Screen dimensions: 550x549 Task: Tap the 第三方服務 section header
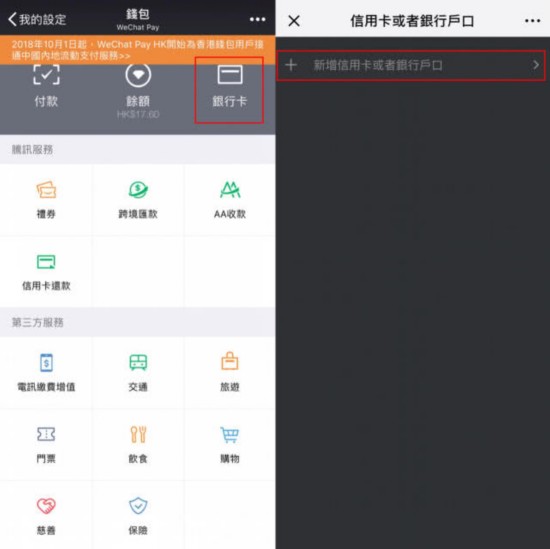tap(38, 322)
